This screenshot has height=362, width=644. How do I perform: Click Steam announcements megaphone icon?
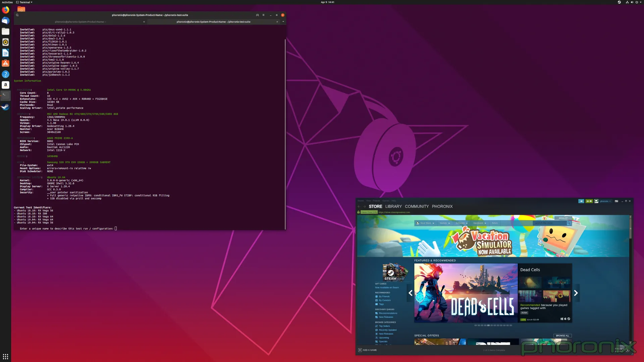coord(581,201)
